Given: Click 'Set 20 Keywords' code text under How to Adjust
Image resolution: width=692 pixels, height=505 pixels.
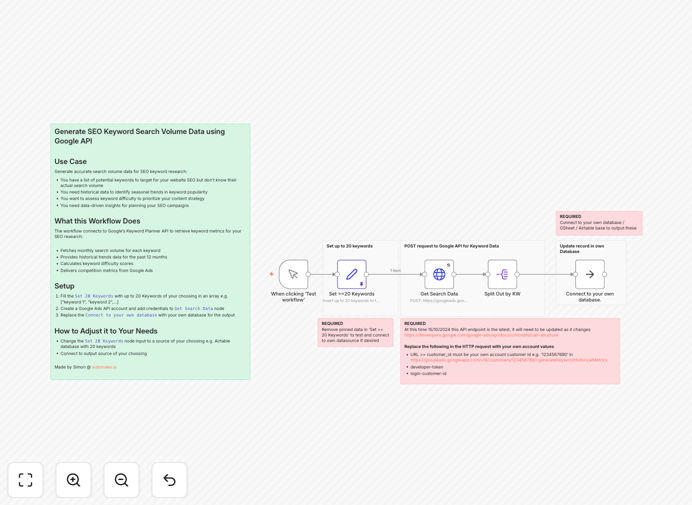Looking at the screenshot, I should coord(104,341).
